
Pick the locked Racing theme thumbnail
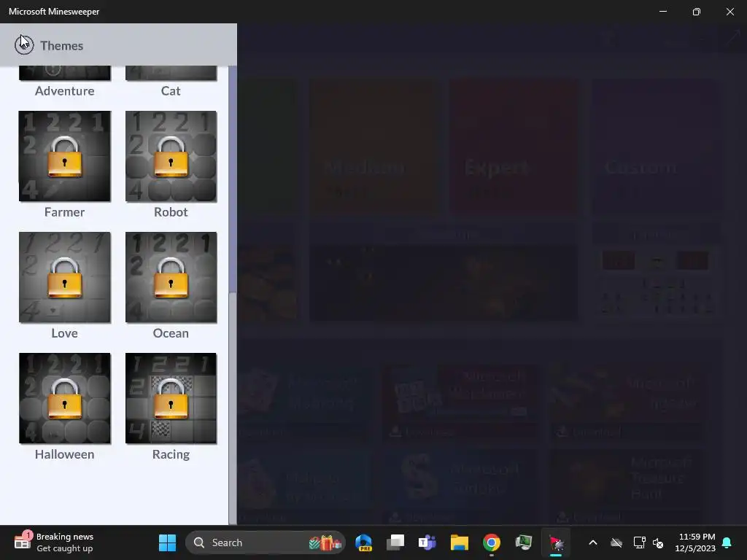coord(171,398)
